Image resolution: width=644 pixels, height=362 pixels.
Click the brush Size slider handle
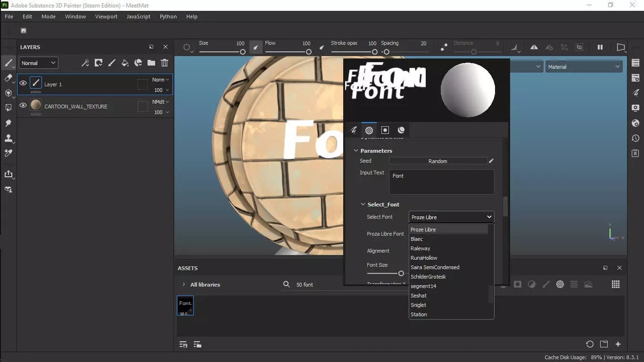(242, 52)
